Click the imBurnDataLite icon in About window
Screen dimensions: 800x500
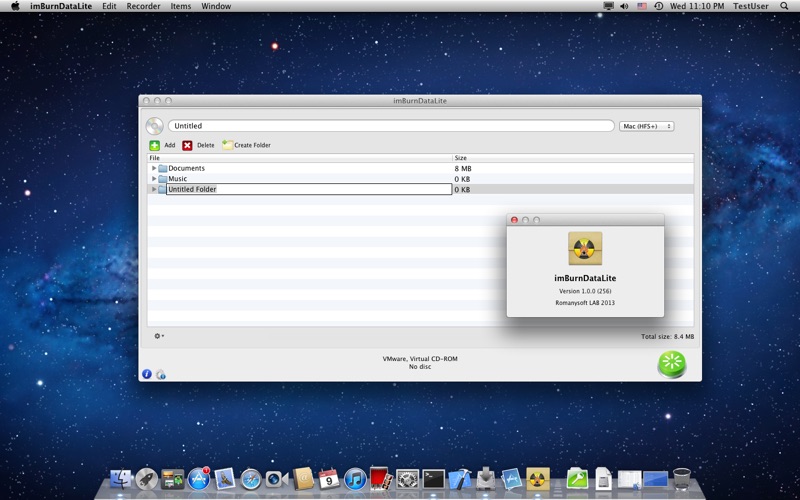coord(585,248)
